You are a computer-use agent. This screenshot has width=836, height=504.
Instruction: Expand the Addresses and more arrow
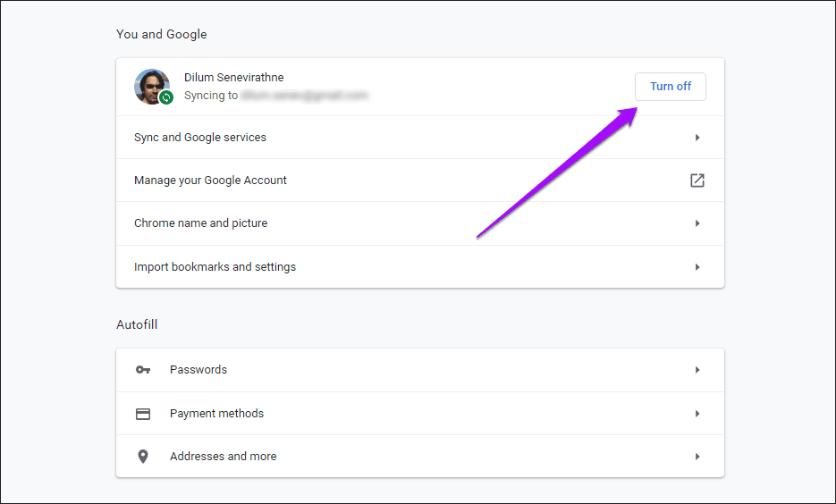[x=697, y=457]
